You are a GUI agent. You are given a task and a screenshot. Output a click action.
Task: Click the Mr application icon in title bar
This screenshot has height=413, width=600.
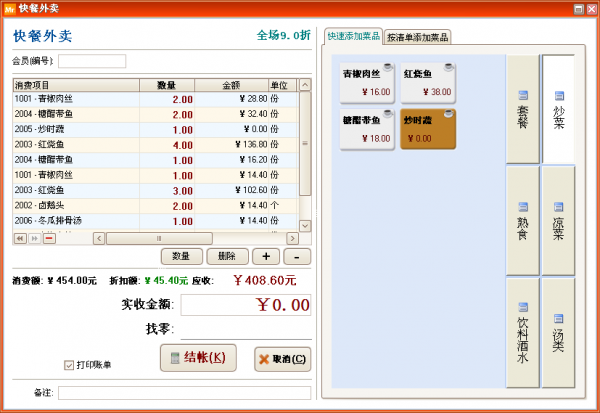[10, 8]
